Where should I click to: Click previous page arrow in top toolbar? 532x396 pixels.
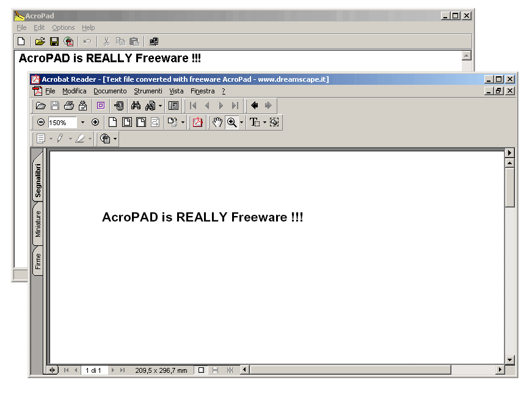[207, 106]
